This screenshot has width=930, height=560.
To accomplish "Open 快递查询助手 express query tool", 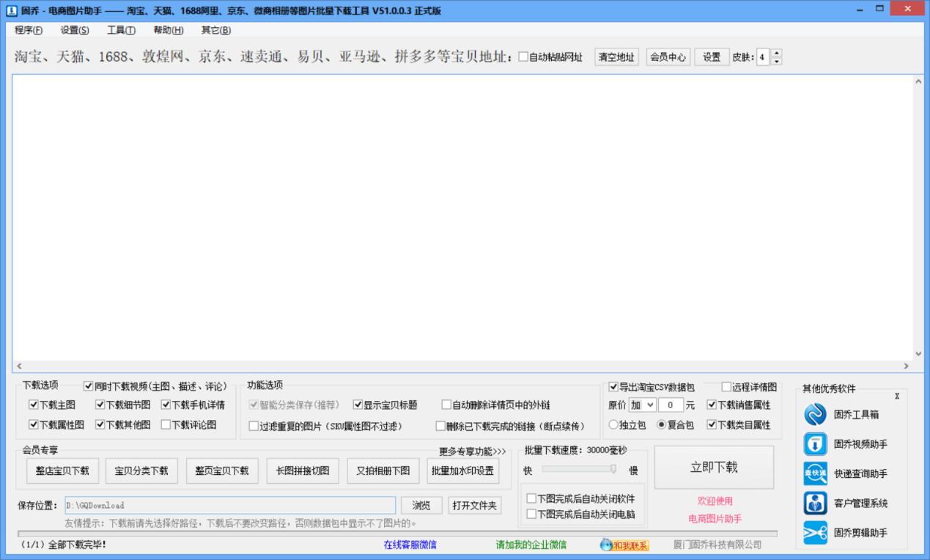I will pyautogui.click(x=815, y=474).
